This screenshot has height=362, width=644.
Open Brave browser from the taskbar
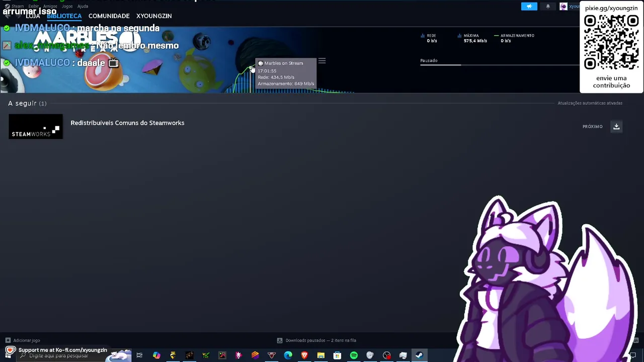pyautogui.click(x=304, y=355)
